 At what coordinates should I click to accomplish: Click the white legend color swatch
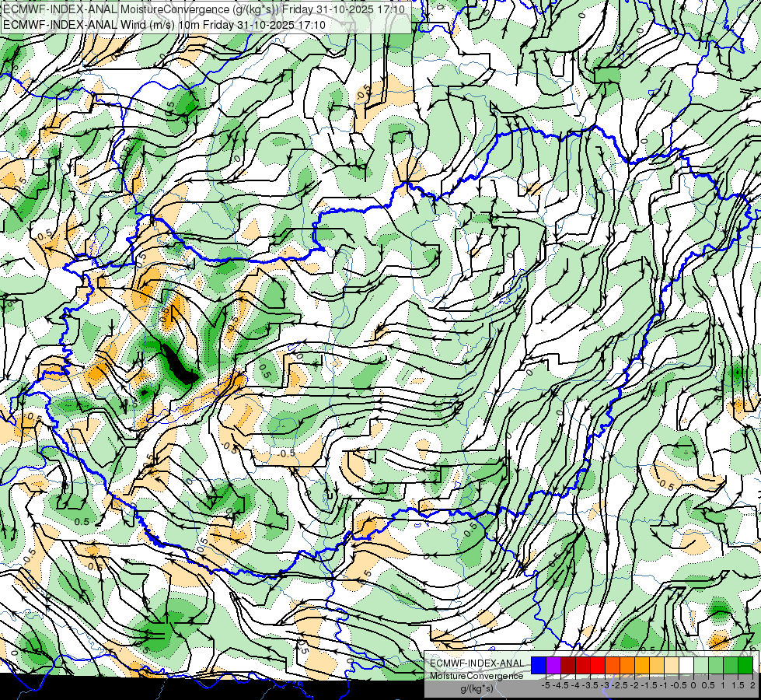point(686,665)
